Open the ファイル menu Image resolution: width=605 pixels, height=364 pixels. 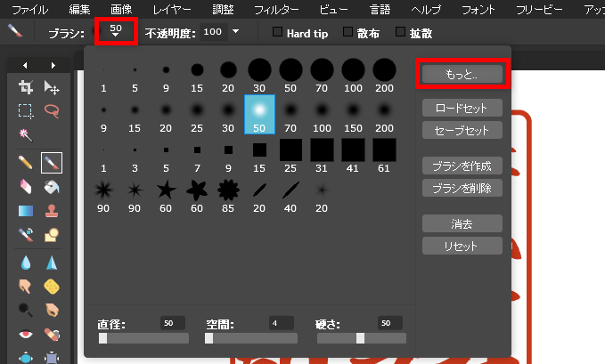click(30, 9)
